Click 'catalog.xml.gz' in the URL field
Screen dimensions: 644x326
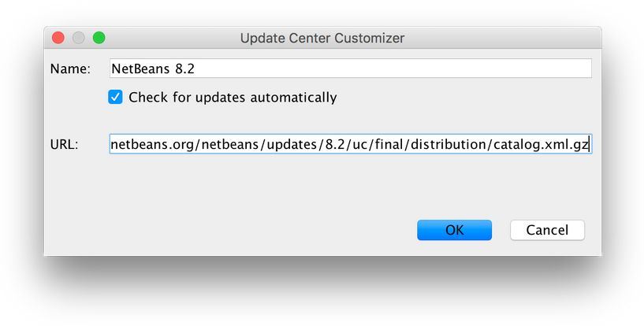coord(542,144)
